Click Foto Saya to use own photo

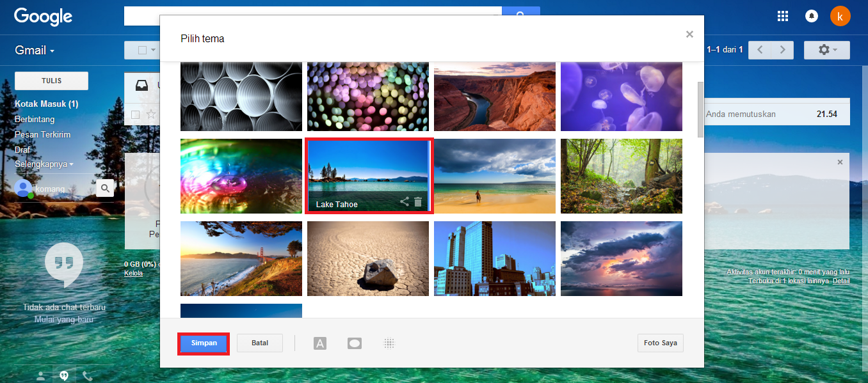pyautogui.click(x=660, y=343)
